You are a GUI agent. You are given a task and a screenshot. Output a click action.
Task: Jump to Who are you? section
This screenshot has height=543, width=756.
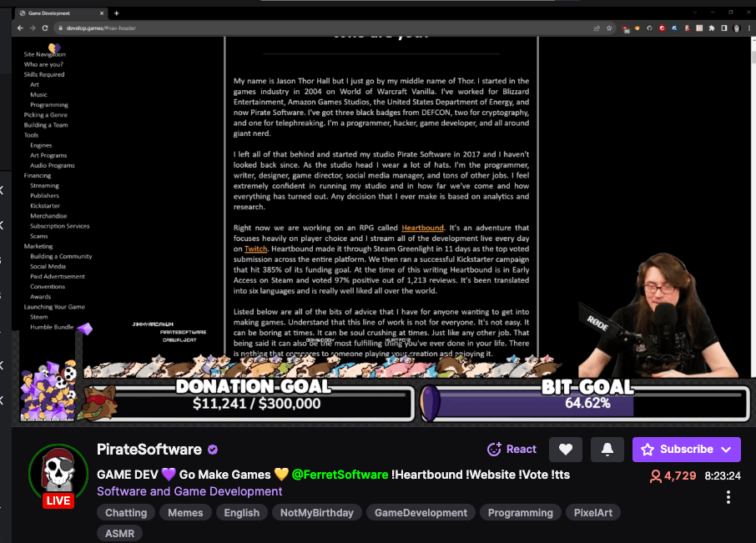(x=43, y=64)
